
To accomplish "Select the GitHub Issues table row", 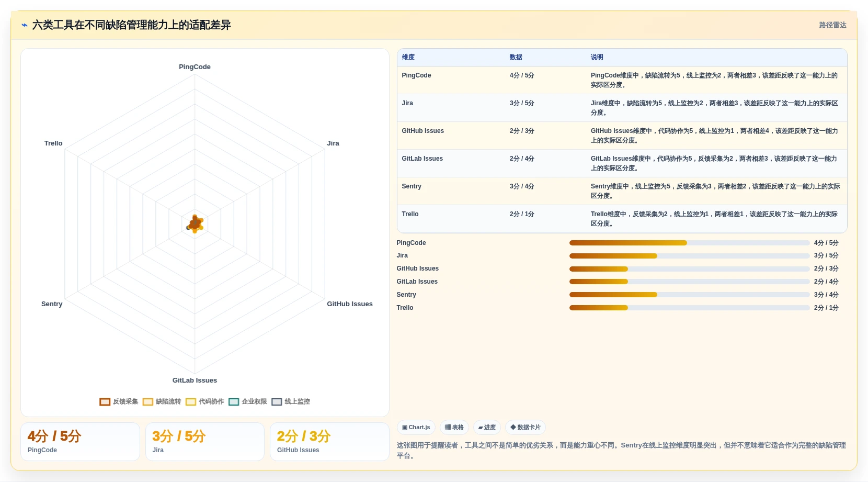I will (622, 136).
